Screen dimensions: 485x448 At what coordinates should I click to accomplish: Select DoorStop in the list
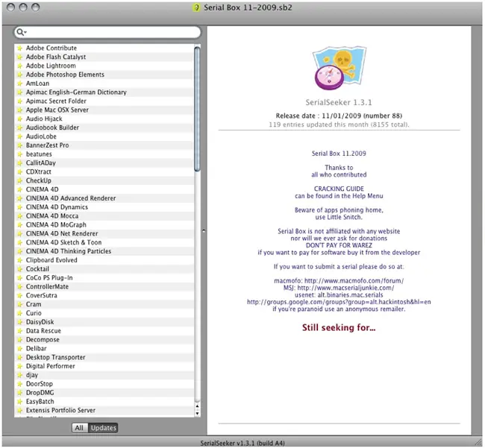point(104,384)
